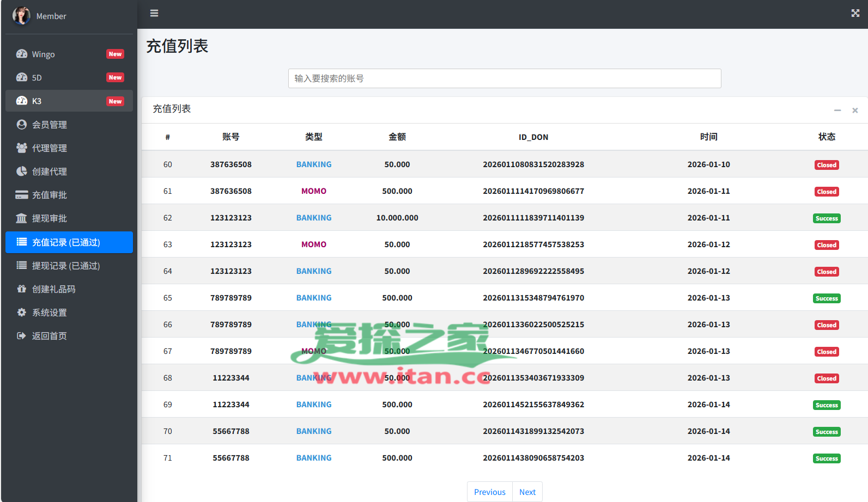The height and width of the screenshot is (502, 868).
Task: Click the Wingo dashboard gauge icon
Action: (22, 54)
